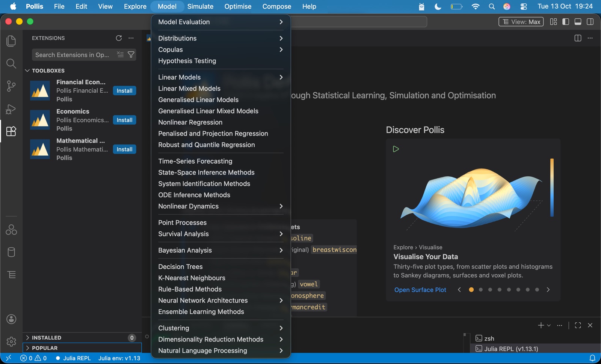Open the database icon in activity bar

11,252
